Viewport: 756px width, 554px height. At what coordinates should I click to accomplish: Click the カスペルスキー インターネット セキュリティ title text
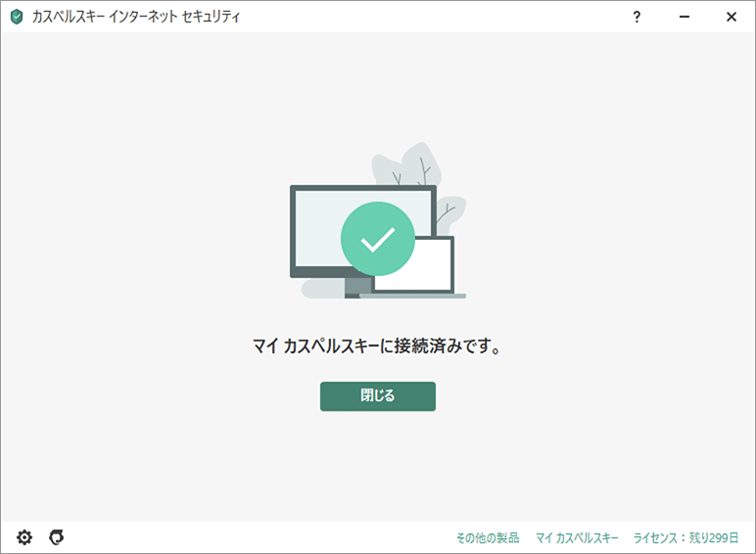tap(136, 17)
